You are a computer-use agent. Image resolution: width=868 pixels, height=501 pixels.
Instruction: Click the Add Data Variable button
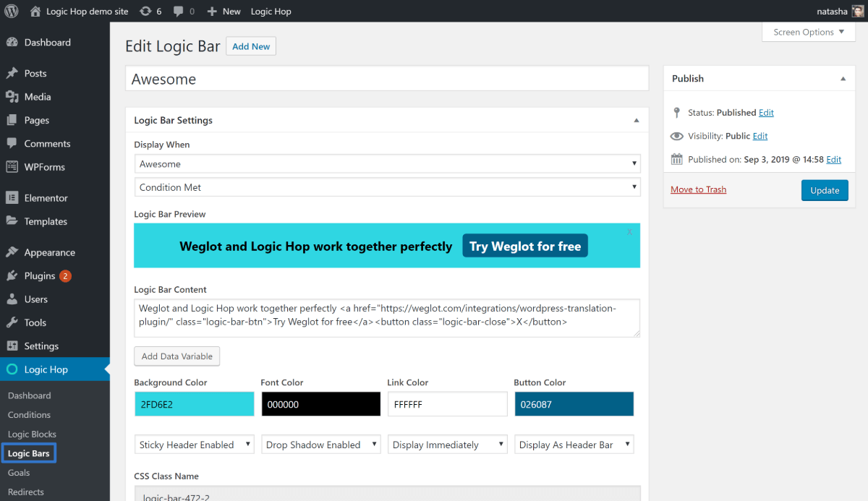tap(177, 356)
